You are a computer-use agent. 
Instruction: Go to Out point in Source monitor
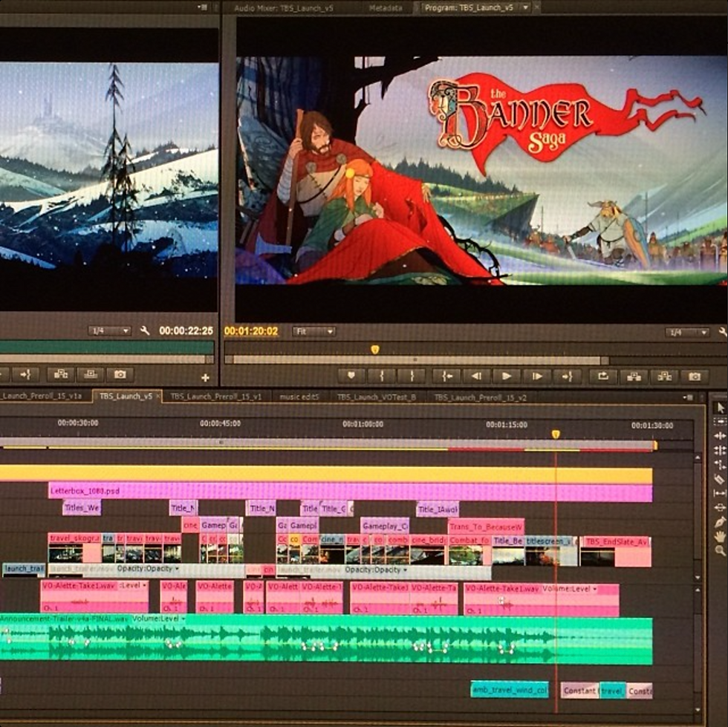(25, 374)
